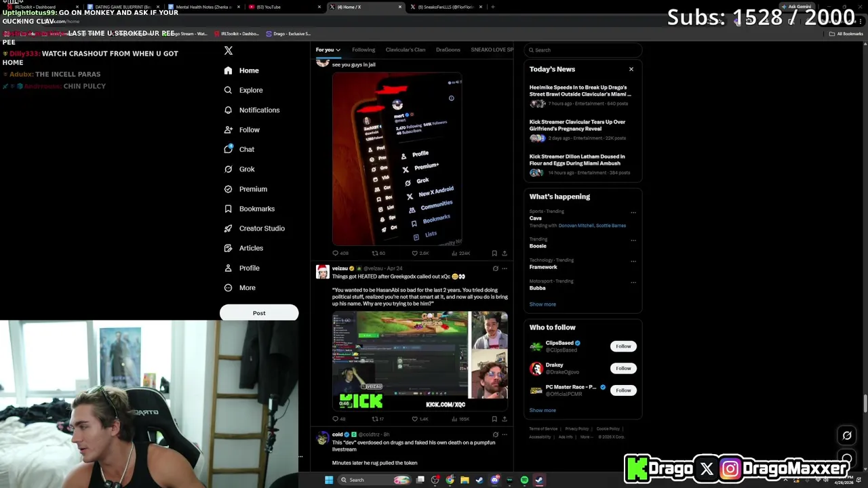Click Show more under Who to follow
The image size is (868, 488).
point(542,410)
